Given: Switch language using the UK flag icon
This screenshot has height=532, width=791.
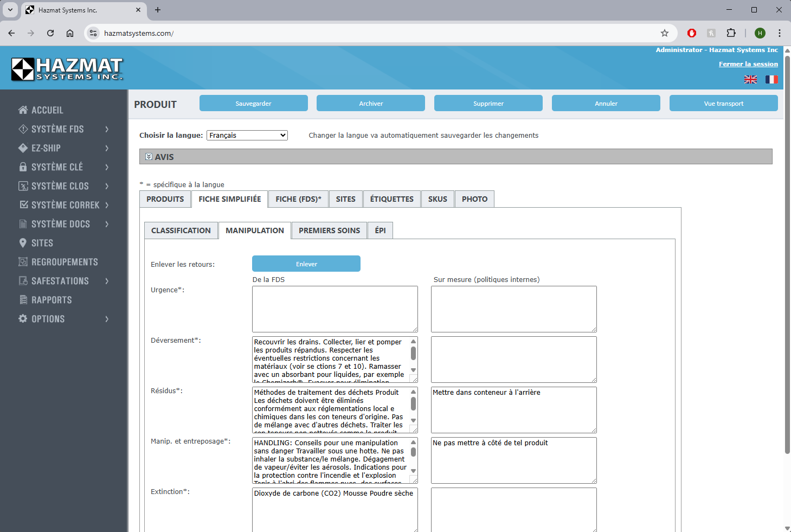Looking at the screenshot, I should (x=750, y=80).
